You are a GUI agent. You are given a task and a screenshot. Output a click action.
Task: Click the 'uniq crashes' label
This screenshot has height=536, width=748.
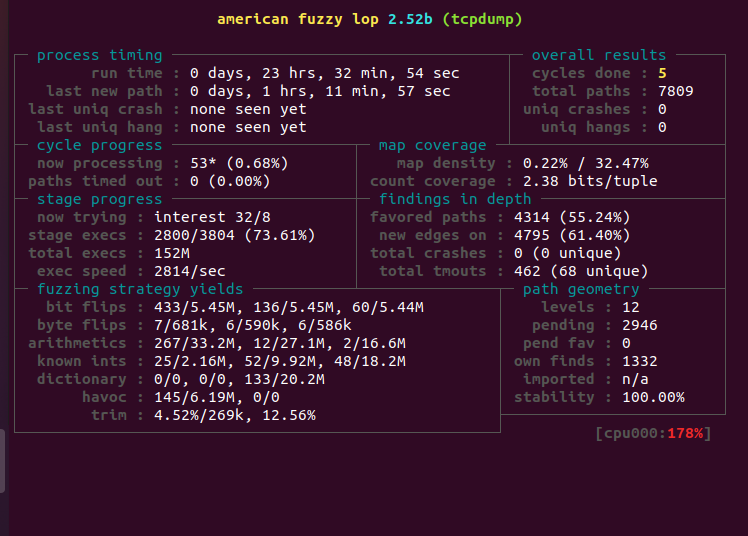pos(577,109)
